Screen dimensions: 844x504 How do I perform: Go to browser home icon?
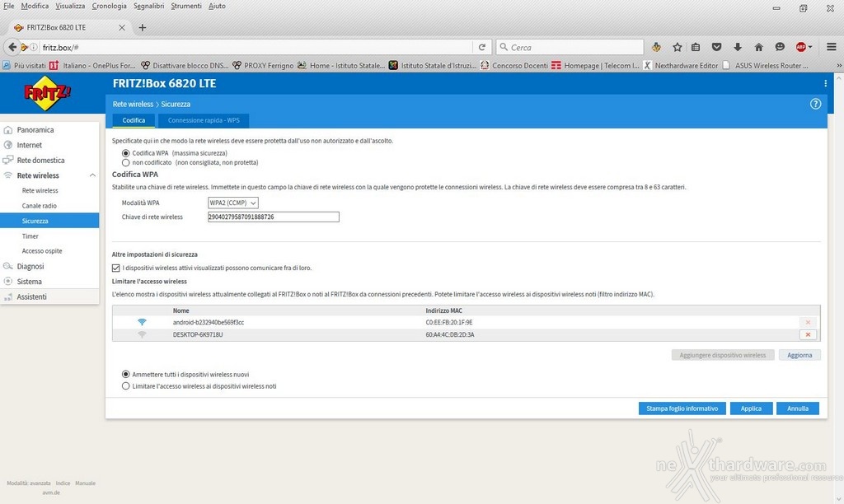coord(758,47)
